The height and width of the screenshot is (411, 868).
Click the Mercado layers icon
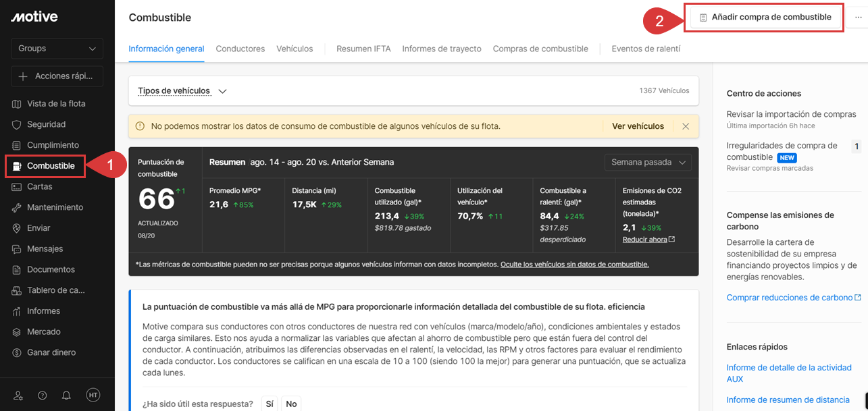(x=17, y=332)
